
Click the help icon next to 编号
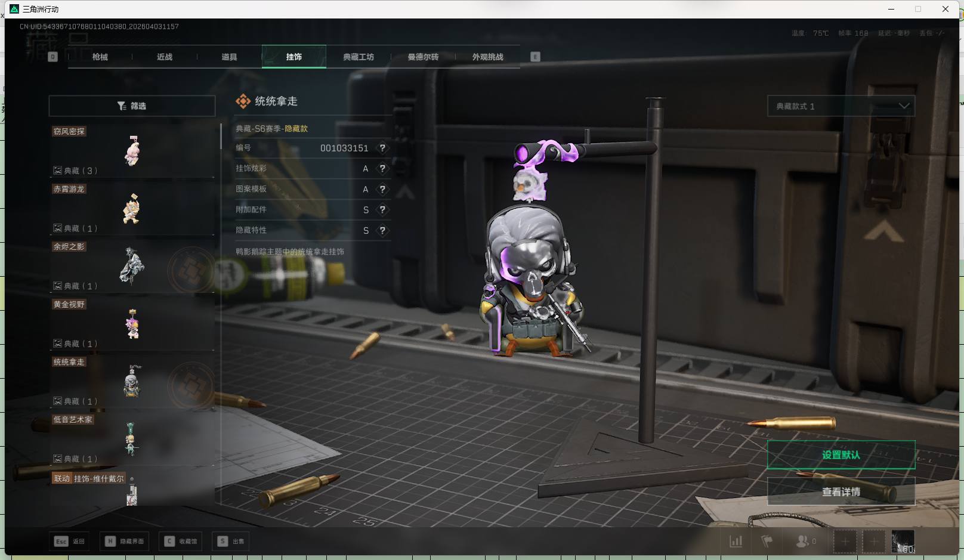pyautogui.click(x=382, y=148)
